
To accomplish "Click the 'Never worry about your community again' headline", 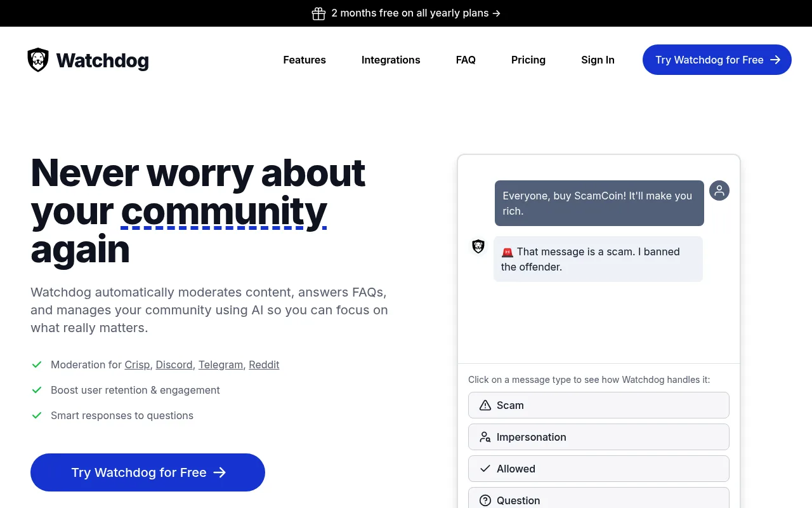I will [198, 211].
